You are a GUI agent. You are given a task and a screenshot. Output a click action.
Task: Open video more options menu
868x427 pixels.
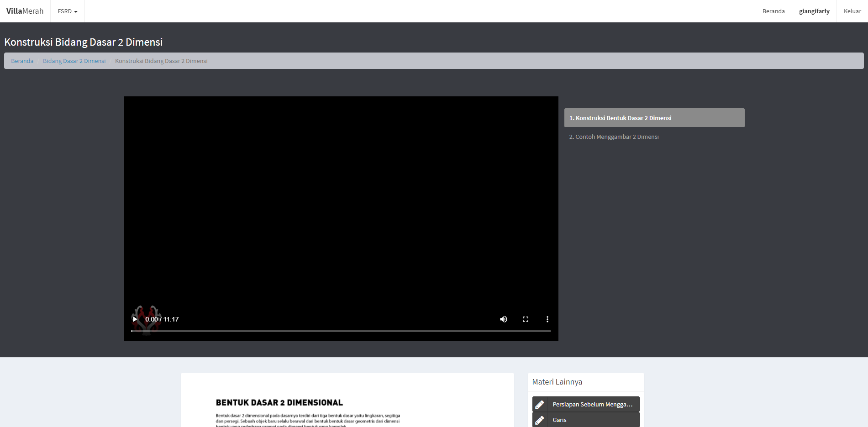547,319
